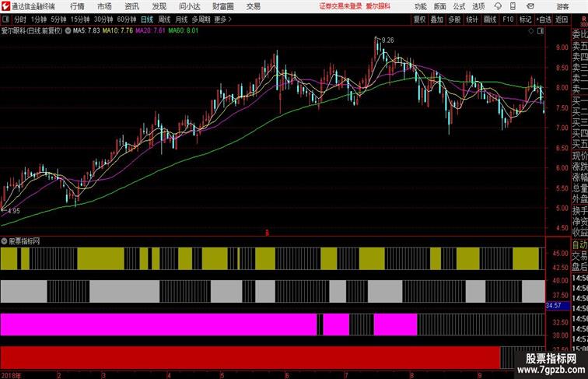Click the 画线 draw line button
The height and width of the screenshot is (379, 588).
click(x=490, y=19)
